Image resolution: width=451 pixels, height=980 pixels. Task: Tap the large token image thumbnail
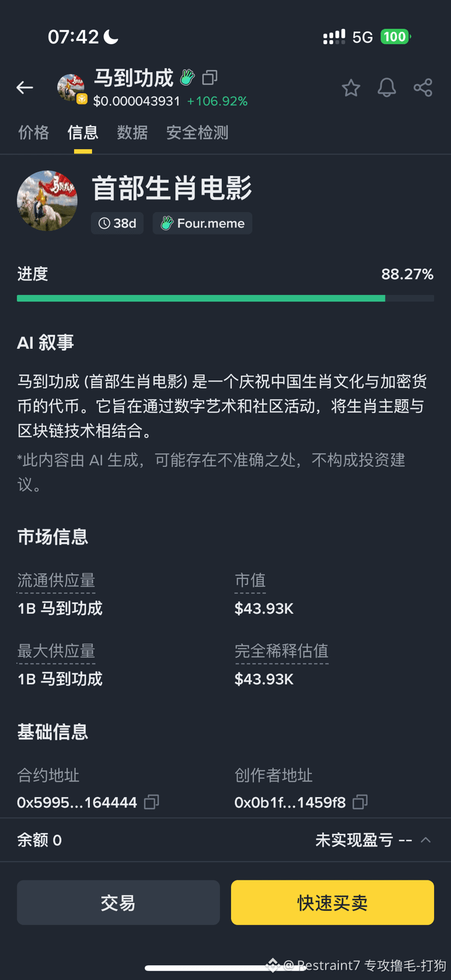[x=47, y=201]
